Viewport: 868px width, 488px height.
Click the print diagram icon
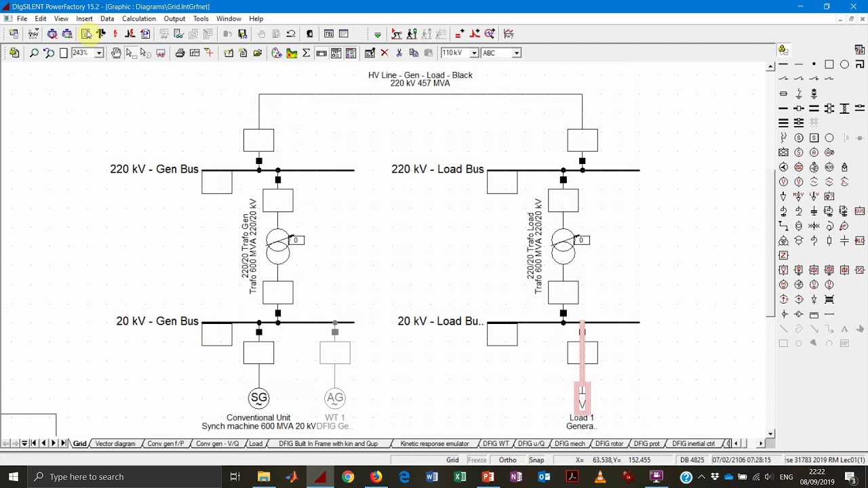tap(180, 53)
